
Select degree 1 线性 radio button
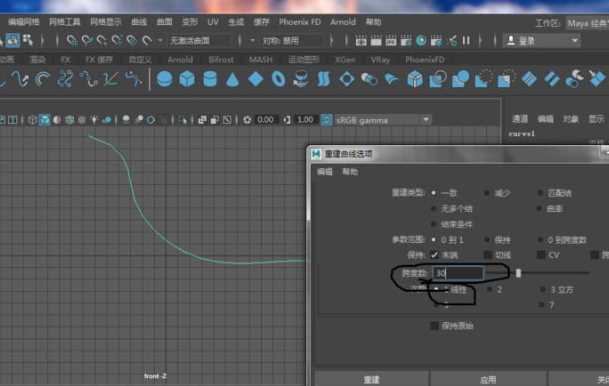tap(436, 289)
